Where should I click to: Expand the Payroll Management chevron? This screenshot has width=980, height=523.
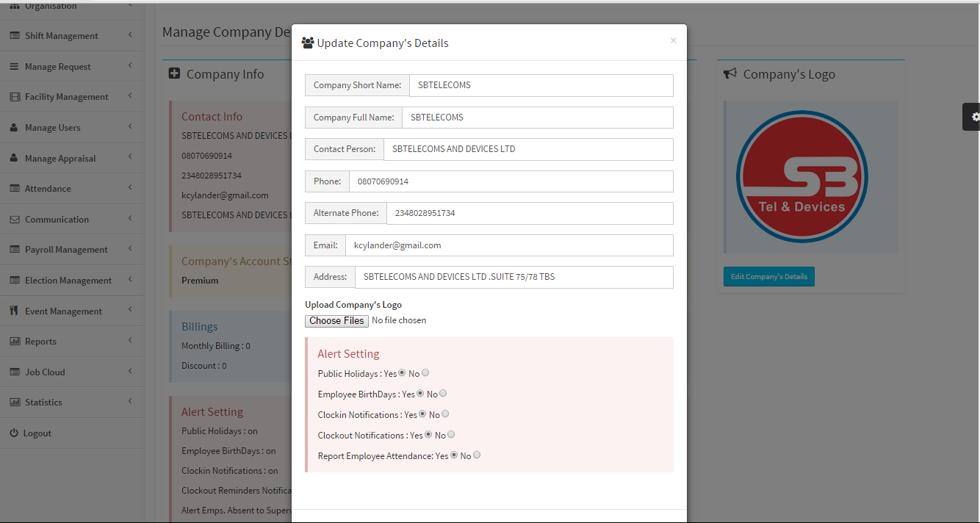(x=130, y=249)
